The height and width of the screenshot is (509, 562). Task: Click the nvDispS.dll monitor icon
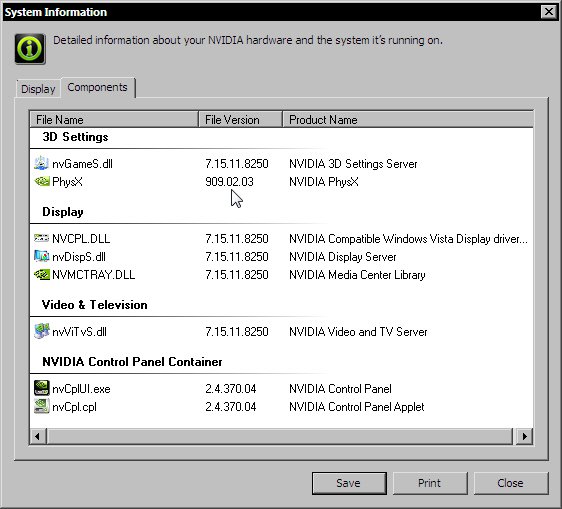41,256
